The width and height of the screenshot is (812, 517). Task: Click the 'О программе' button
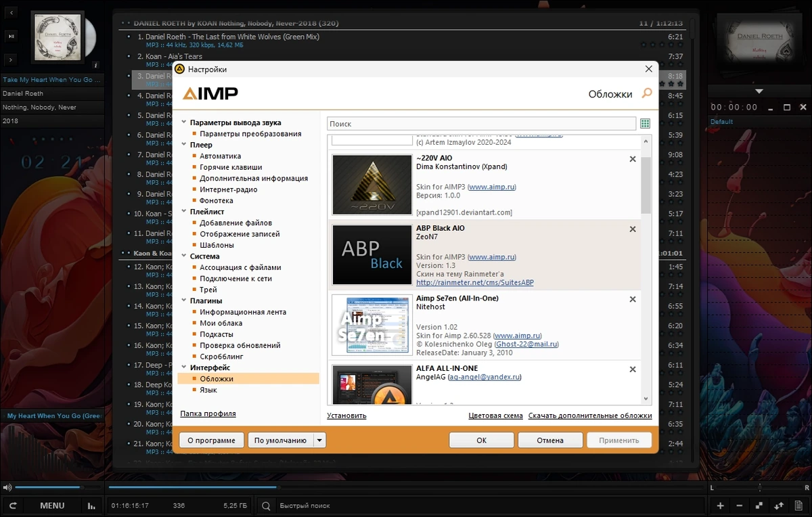(x=211, y=440)
